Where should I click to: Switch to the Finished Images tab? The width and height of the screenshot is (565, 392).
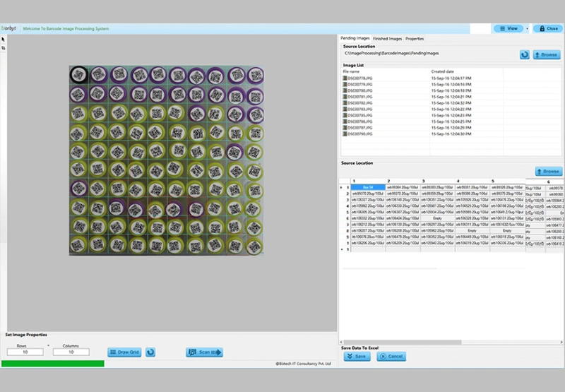(387, 39)
